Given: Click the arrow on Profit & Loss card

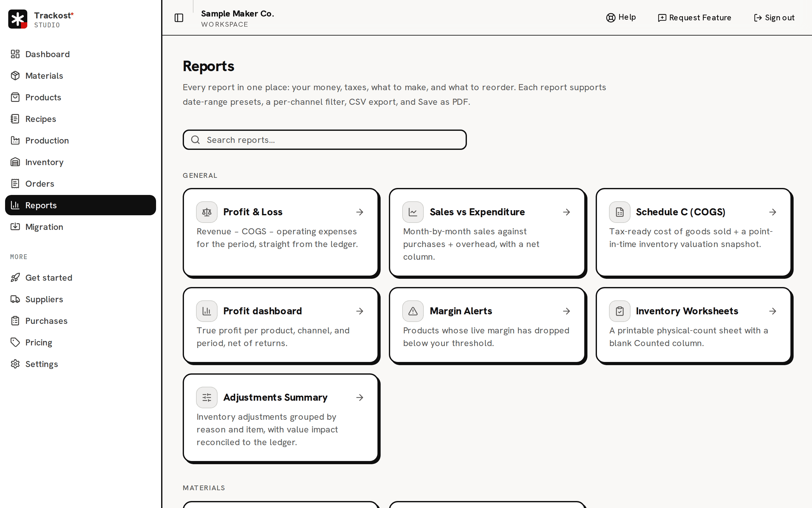Looking at the screenshot, I should (x=360, y=212).
